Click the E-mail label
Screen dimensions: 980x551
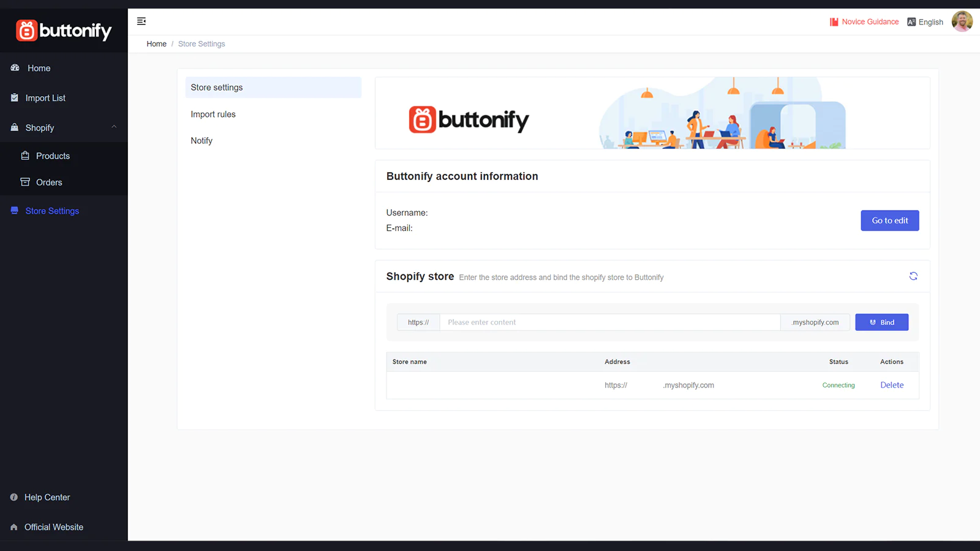click(x=399, y=228)
